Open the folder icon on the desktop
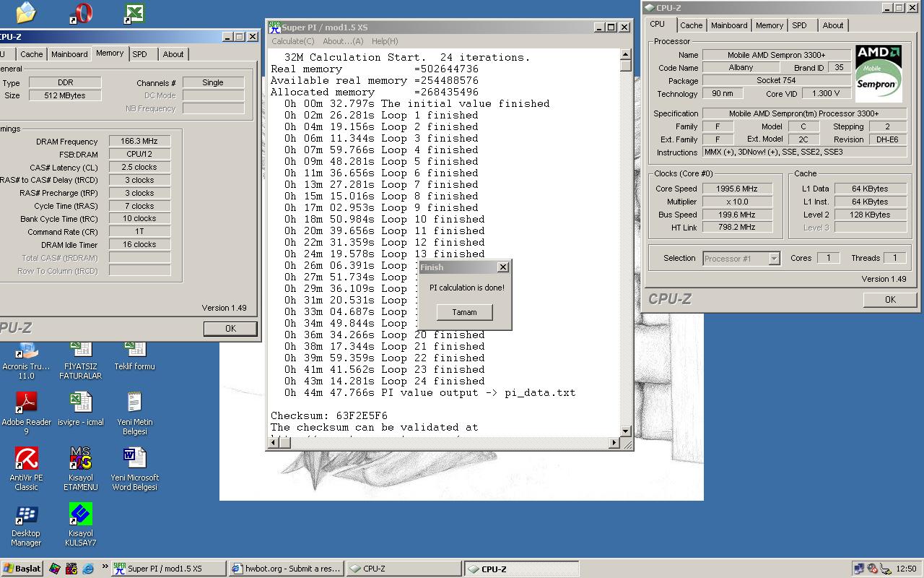This screenshot has height=578, width=924. 26,12
